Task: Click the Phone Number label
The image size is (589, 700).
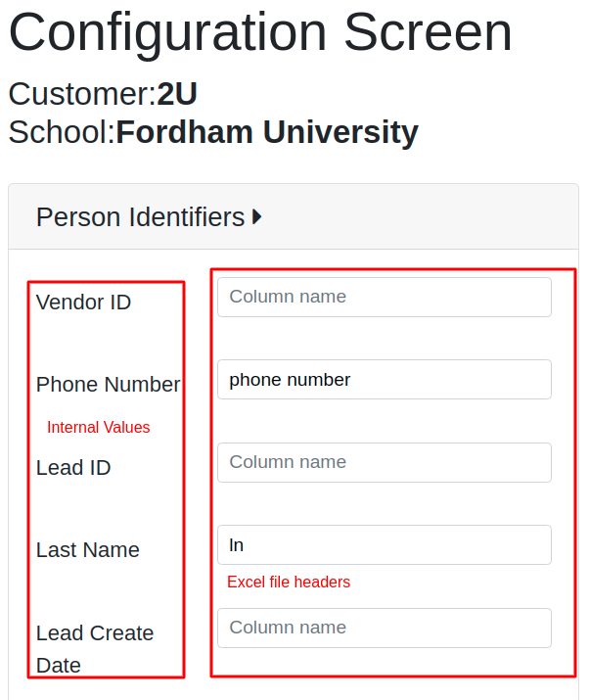Action: click(108, 385)
